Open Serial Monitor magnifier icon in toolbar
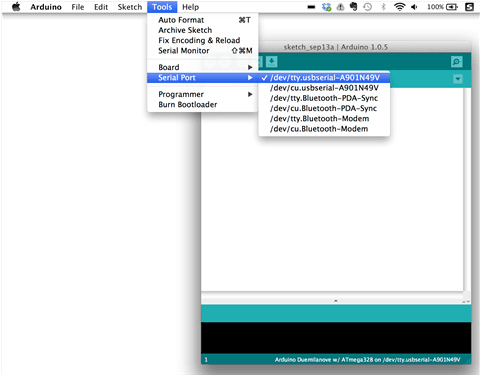The image size is (483, 378). coord(456,62)
